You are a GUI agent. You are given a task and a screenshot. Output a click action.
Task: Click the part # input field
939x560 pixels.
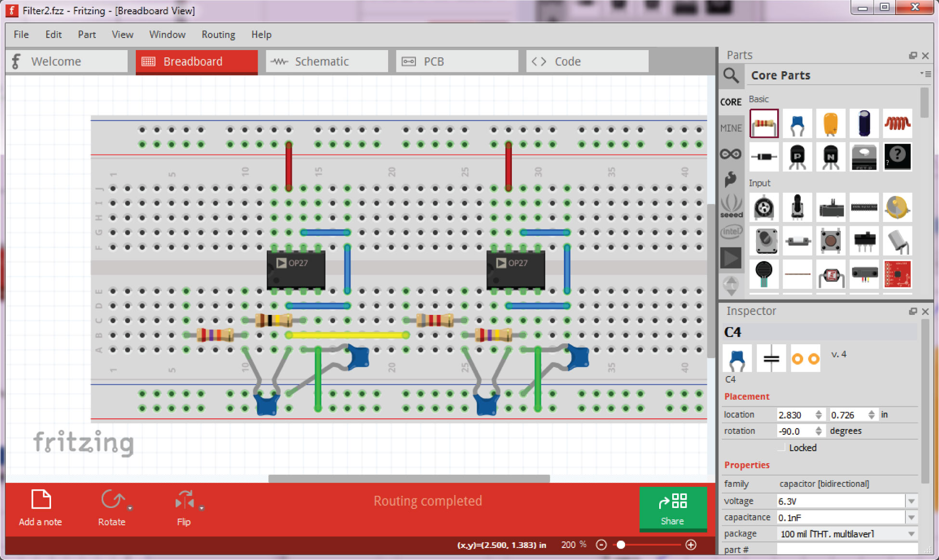point(847,549)
